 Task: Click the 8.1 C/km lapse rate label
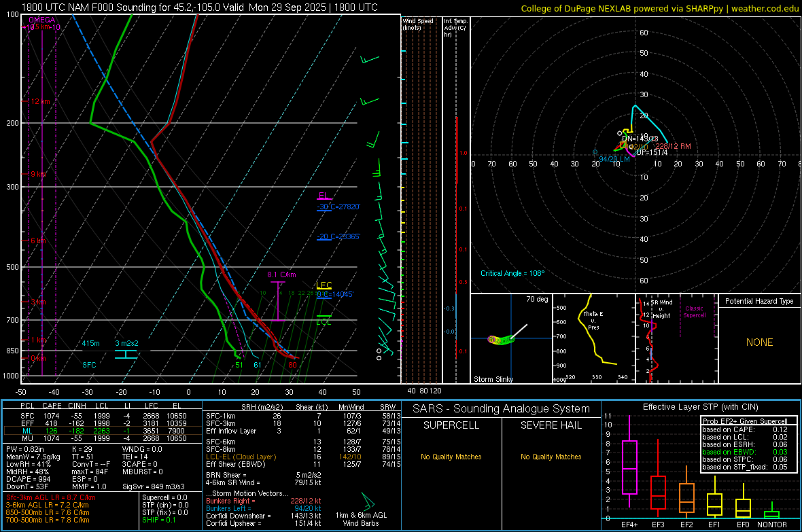point(281,274)
